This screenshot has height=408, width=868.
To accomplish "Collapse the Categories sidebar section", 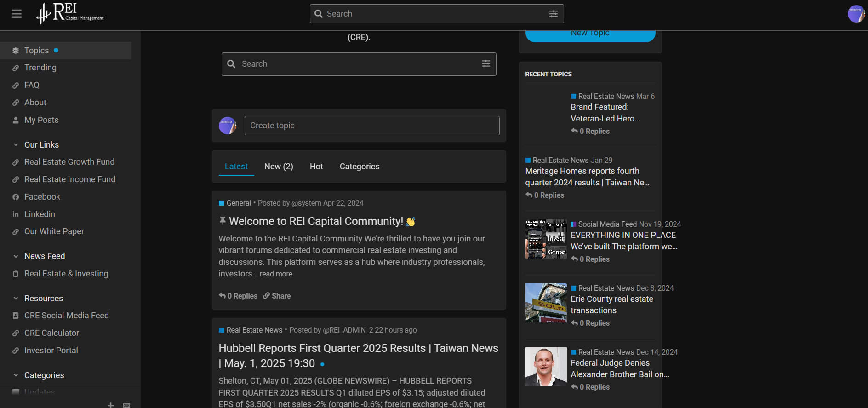I will pyautogui.click(x=16, y=375).
